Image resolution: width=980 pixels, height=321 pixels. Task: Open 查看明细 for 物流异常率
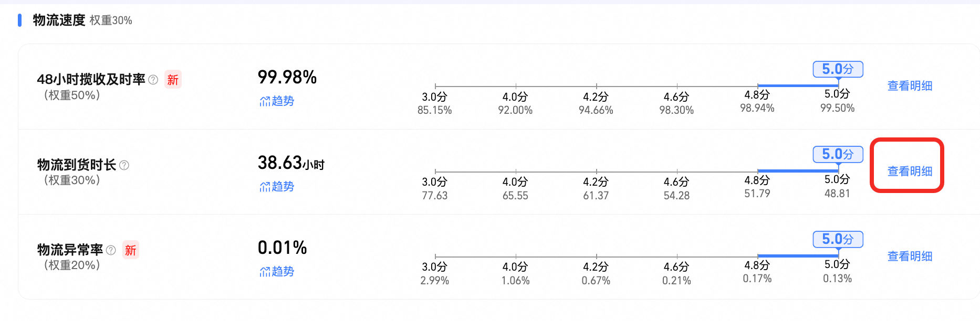[910, 256]
